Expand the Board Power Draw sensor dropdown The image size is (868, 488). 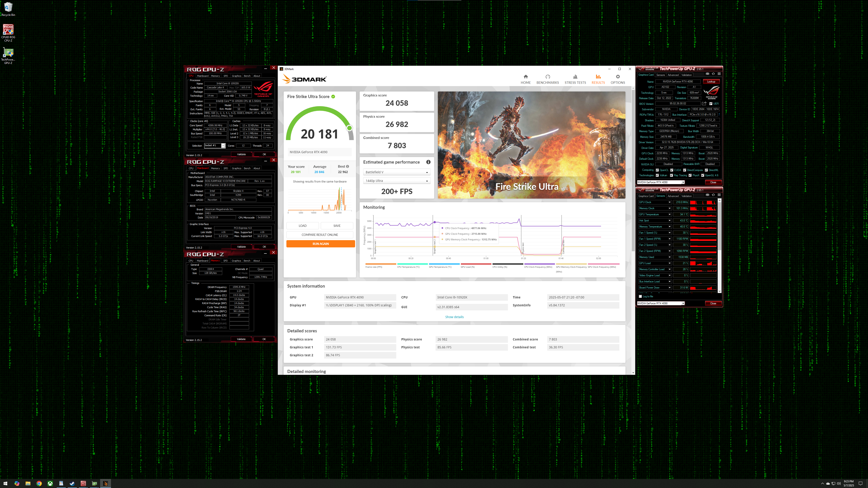670,288
